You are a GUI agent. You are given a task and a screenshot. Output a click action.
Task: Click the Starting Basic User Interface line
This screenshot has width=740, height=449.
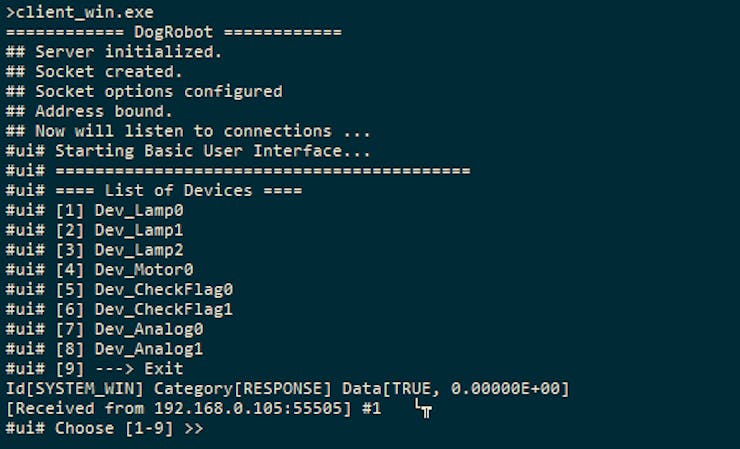coord(188,151)
